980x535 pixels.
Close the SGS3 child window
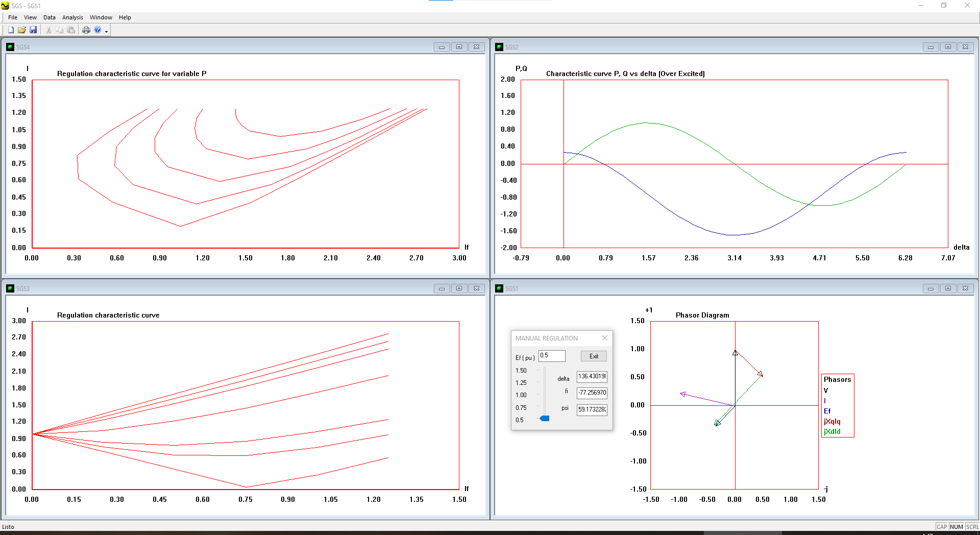pyautogui.click(x=476, y=288)
